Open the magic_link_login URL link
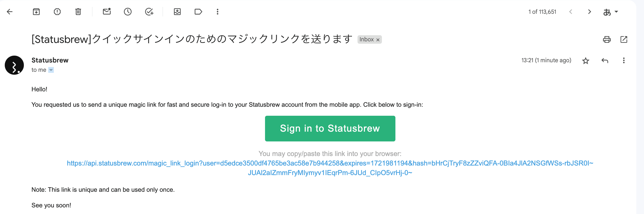644x214 pixels. click(330, 163)
